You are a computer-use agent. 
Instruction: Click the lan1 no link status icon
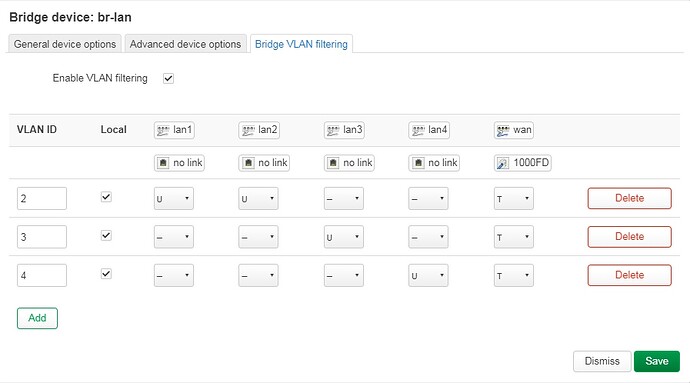163,163
